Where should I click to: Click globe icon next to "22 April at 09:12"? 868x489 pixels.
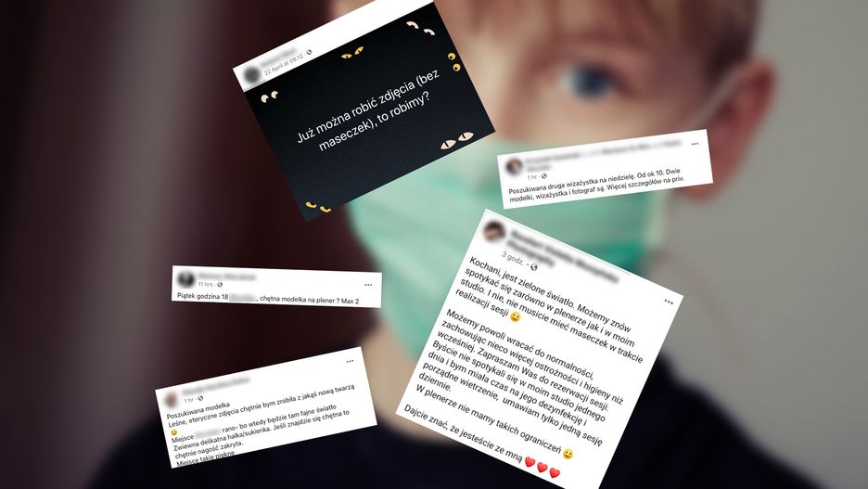coord(309,52)
